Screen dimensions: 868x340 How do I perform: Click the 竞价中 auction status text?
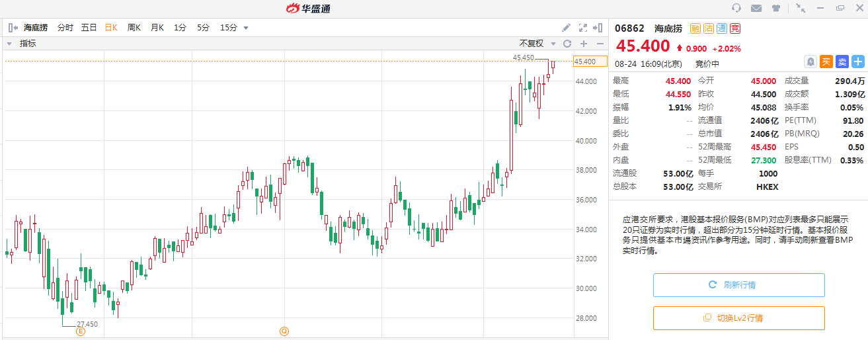[707, 64]
